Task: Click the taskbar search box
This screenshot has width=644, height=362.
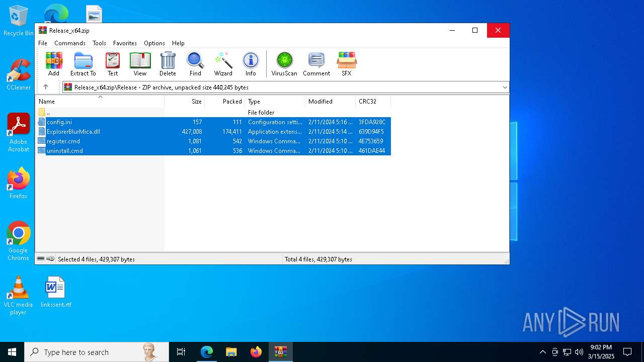Action: pyautogui.click(x=97, y=352)
